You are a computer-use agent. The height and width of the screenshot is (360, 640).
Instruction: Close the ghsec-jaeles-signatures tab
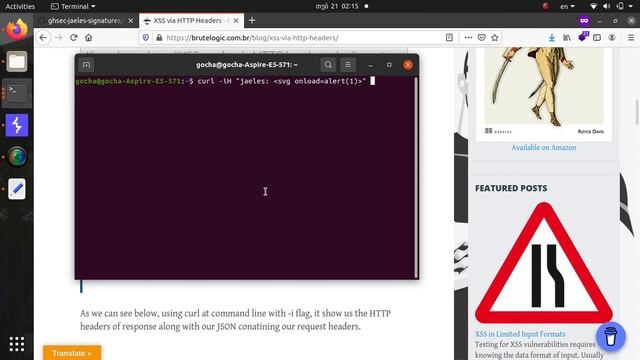point(131,20)
